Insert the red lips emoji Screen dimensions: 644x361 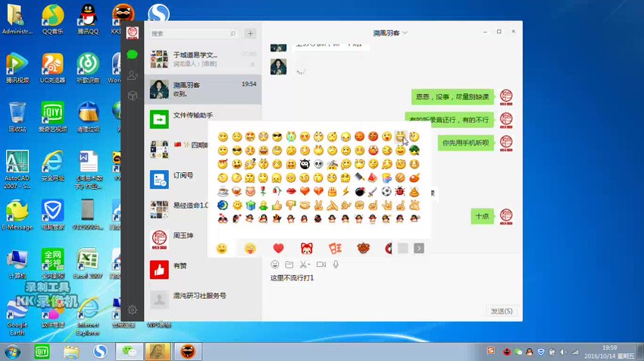click(291, 192)
